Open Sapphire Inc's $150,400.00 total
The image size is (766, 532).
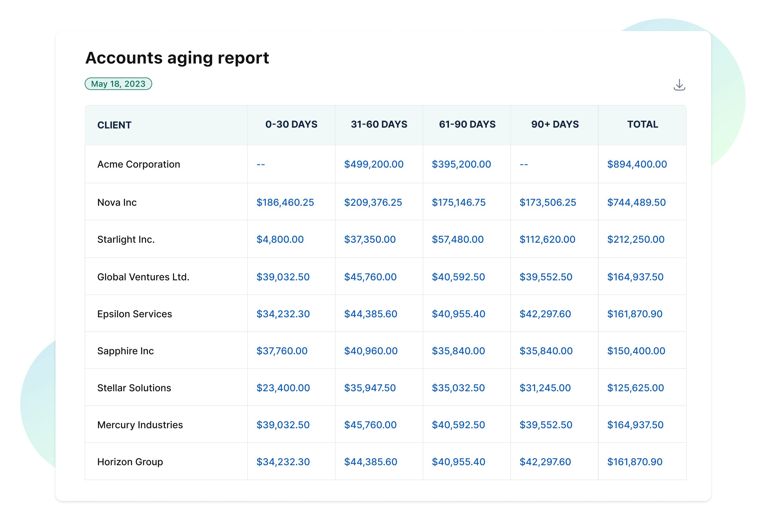(636, 351)
